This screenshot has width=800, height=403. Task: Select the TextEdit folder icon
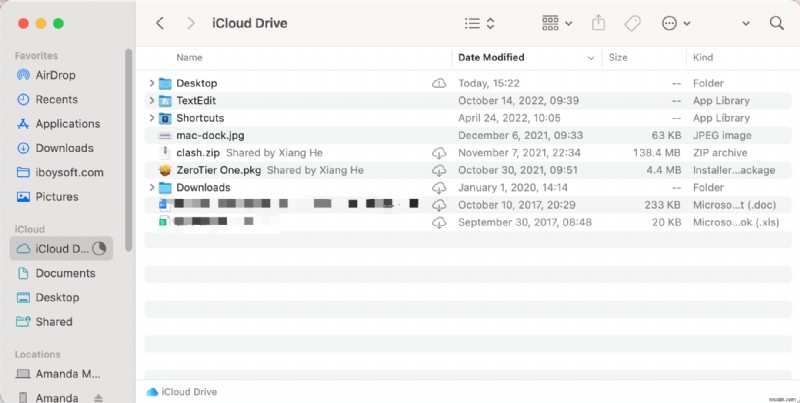pos(165,100)
